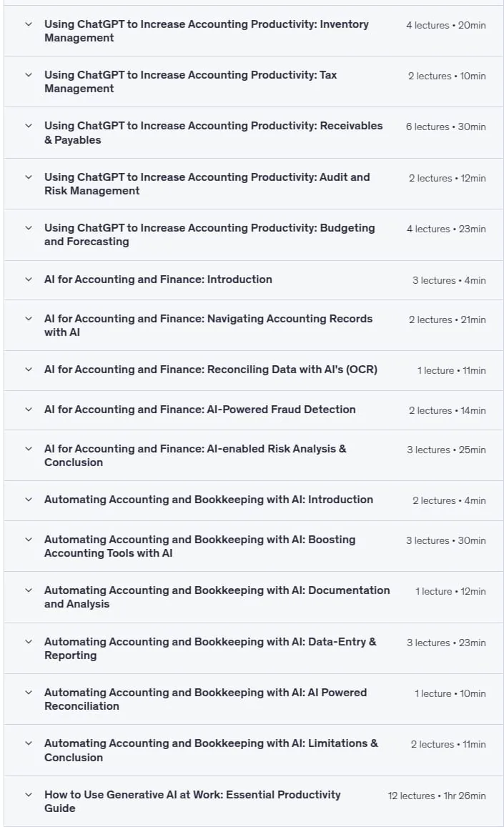
Task: Open chevron for AI for Accounting Introduction
Action: point(29,279)
